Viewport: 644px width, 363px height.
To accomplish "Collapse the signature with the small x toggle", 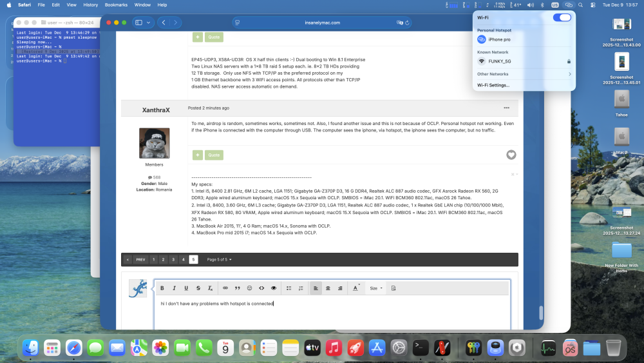I will click(x=514, y=174).
